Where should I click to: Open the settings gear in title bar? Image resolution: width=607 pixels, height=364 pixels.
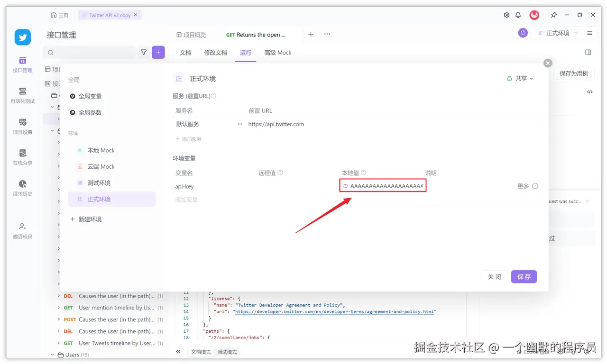click(506, 15)
